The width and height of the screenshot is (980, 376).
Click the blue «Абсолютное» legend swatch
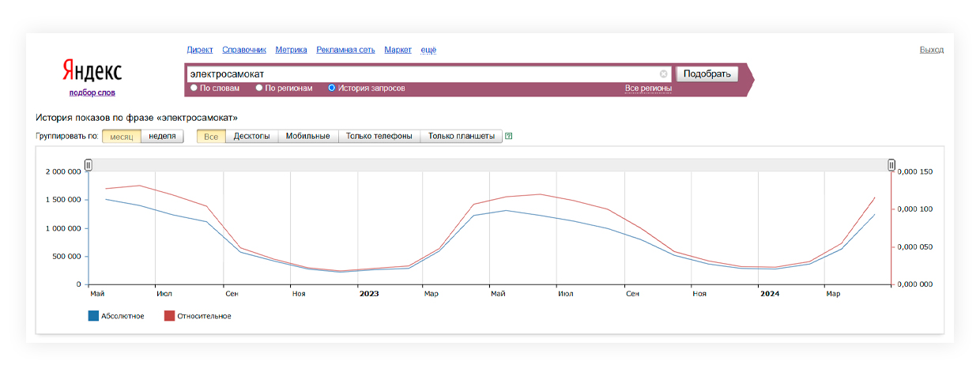point(93,316)
